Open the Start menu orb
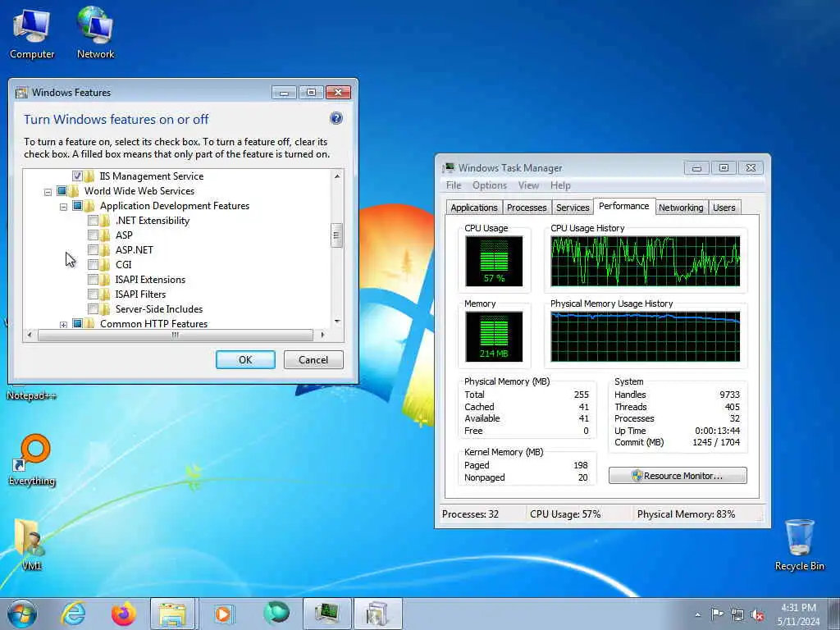840x630 pixels. click(22, 614)
